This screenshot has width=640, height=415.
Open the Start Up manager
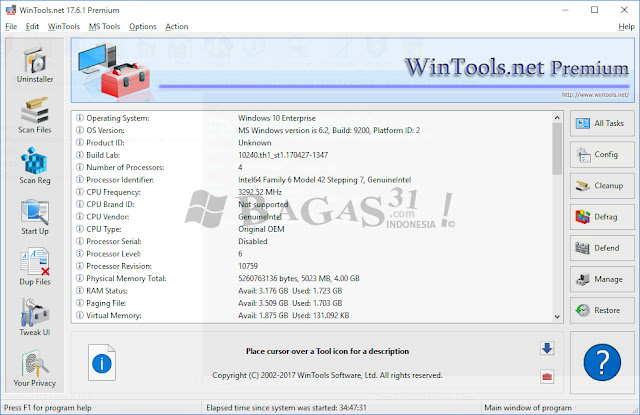point(35,217)
